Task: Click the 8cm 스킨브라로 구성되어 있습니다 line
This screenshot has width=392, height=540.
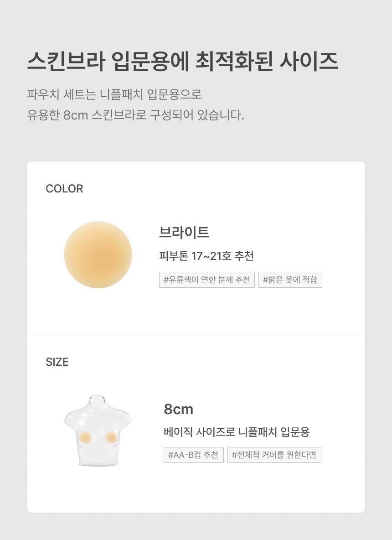Action: 135,114
